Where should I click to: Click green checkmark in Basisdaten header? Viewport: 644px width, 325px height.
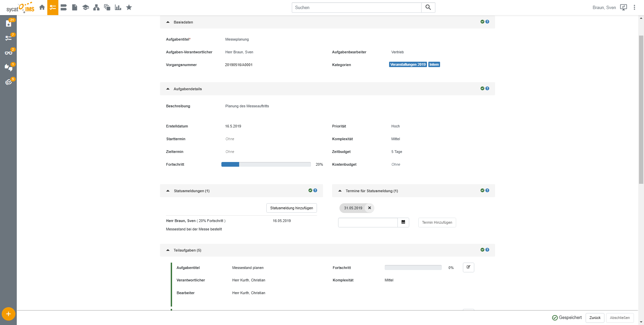coord(482,22)
